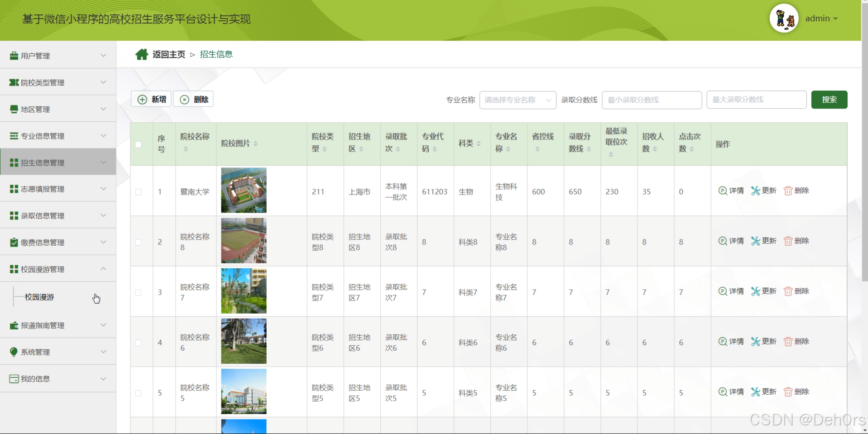This screenshot has width=868, height=434.
Task: Expand 报道指南管理 menu chevron
Action: pos(103,325)
